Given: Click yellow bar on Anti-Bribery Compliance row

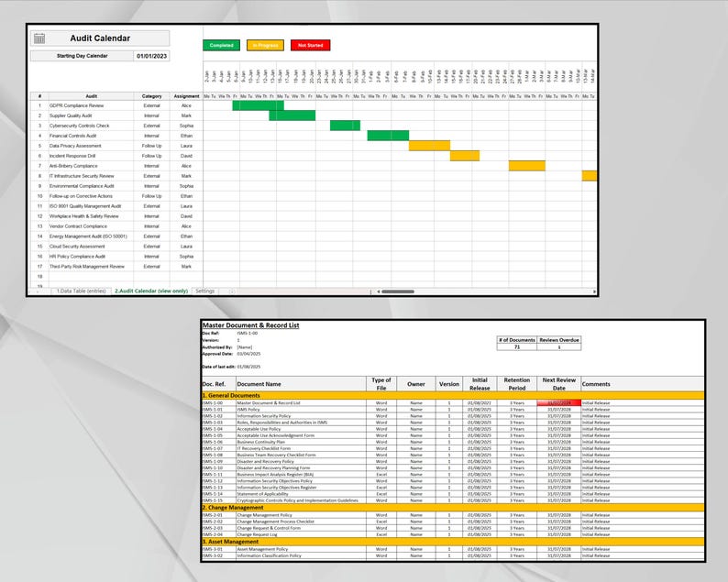Looking at the screenshot, I should click(527, 166).
